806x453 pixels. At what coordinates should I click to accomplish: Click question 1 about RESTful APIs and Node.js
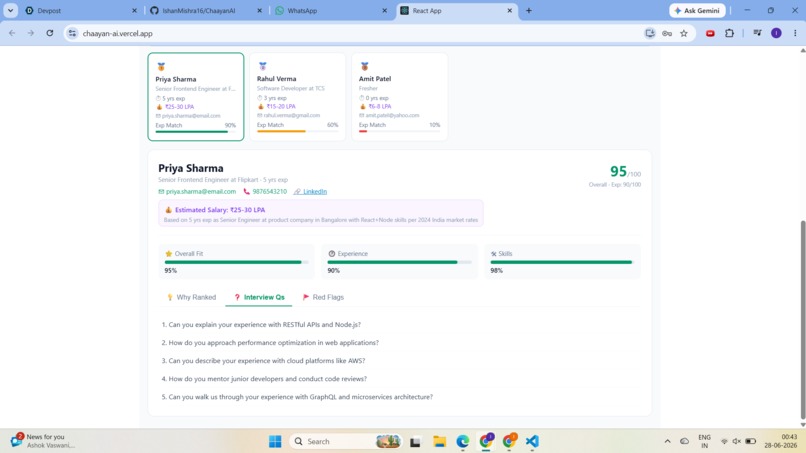261,325
